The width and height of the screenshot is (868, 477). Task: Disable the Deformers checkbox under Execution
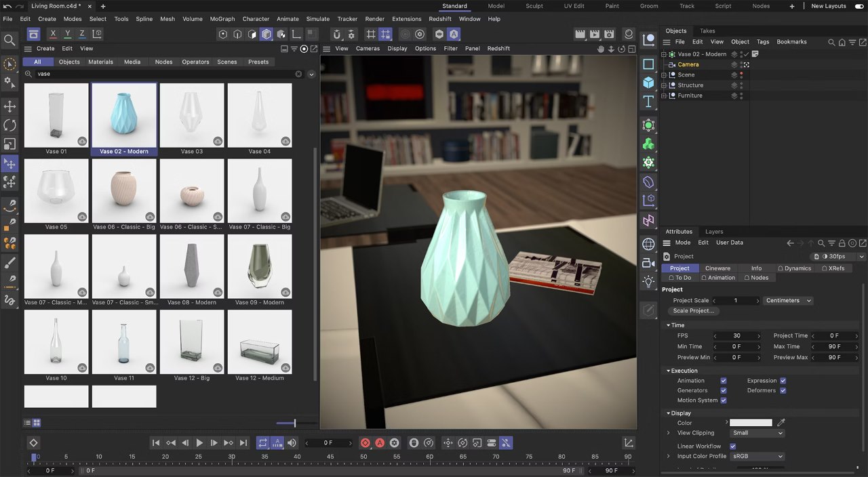point(783,390)
